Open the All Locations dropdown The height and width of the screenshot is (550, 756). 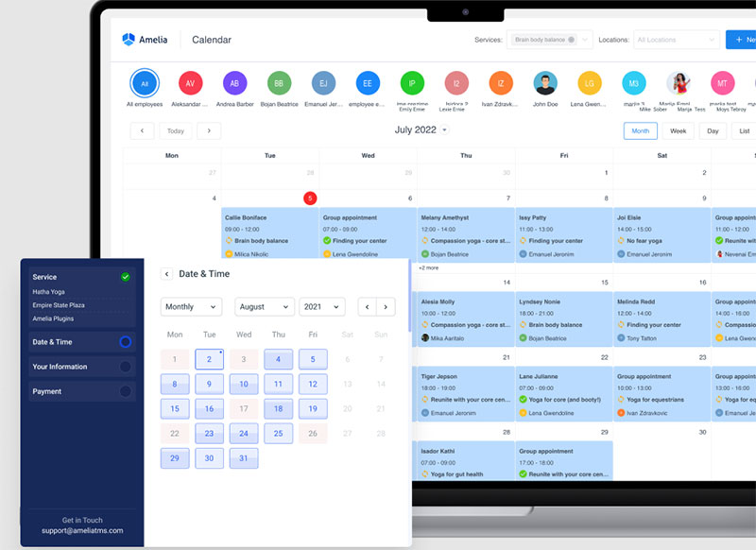[x=676, y=40]
